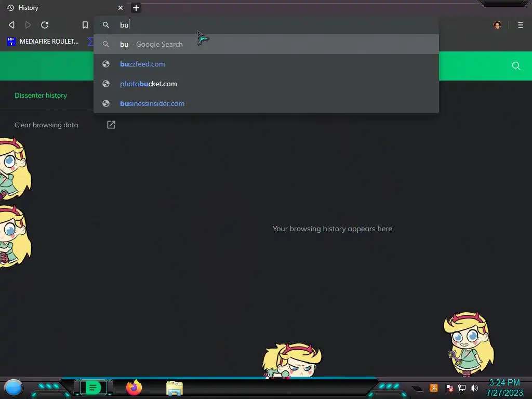Click Clear browsing data
532x399 pixels.
coord(46,125)
